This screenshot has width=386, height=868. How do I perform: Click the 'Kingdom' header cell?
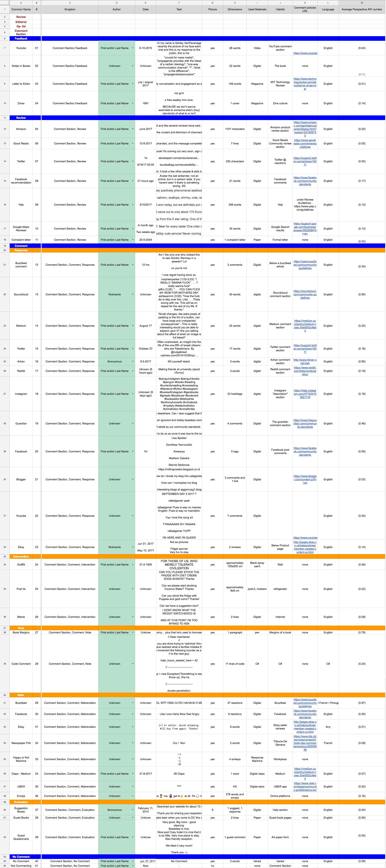click(70, 9)
